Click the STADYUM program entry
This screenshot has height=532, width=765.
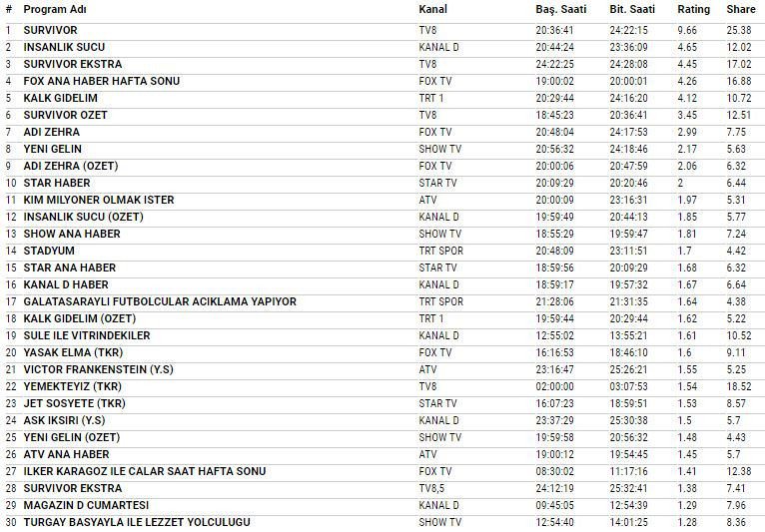coord(49,251)
